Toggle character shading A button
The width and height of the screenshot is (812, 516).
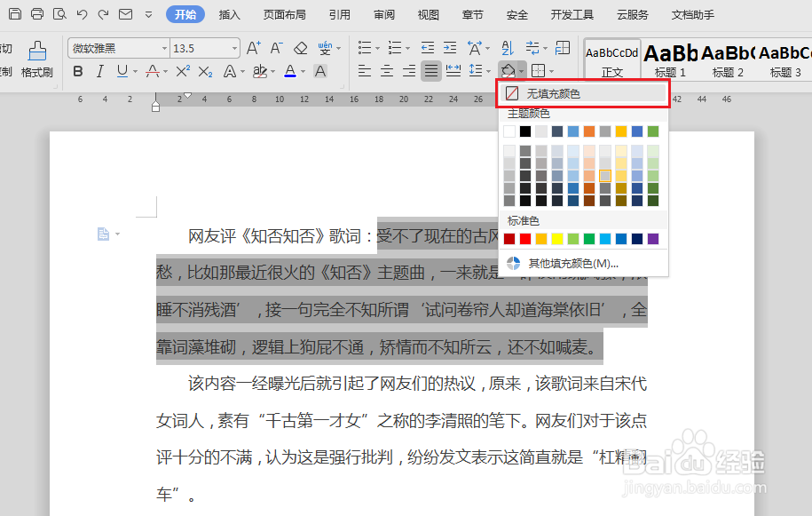[320, 71]
